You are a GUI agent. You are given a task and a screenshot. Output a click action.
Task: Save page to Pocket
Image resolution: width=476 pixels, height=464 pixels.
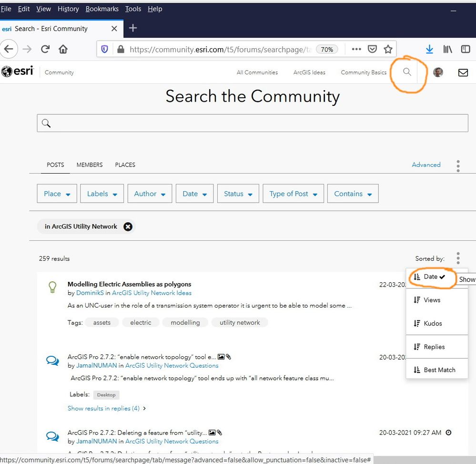[372, 49]
